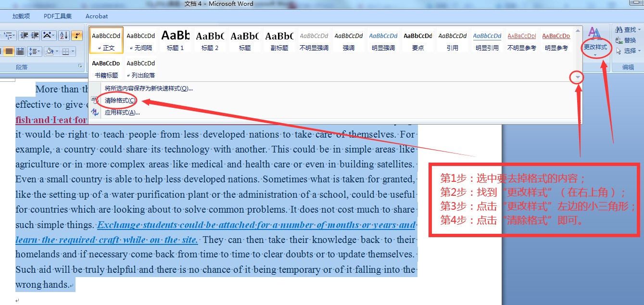Open the multilevel list dropdown arrow
This screenshot has width=644, height=305.
tap(13, 36)
